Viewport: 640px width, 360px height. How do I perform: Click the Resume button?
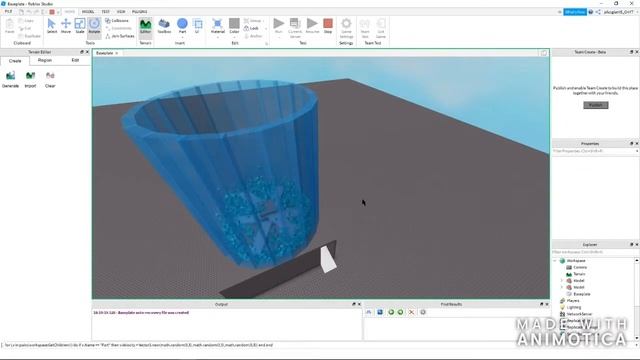tap(312, 26)
